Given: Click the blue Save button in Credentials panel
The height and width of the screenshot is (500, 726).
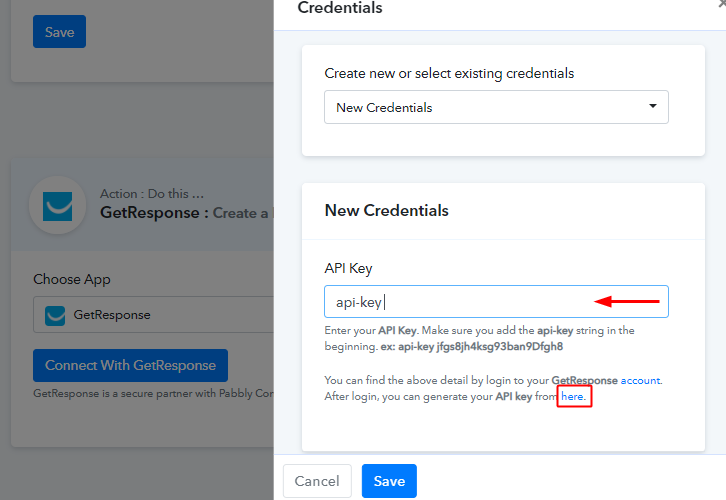Looking at the screenshot, I should 389,481.
